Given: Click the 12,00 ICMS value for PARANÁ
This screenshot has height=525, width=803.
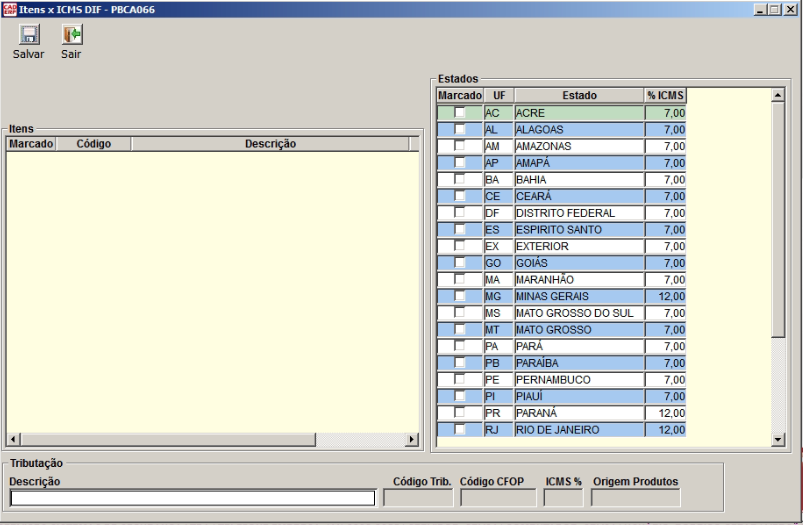Looking at the screenshot, I should pos(665,413).
